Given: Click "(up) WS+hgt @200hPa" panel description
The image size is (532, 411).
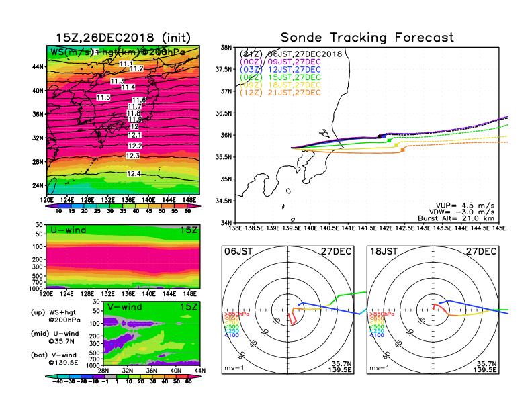Looking at the screenshot, I should [x=55, y=316].
